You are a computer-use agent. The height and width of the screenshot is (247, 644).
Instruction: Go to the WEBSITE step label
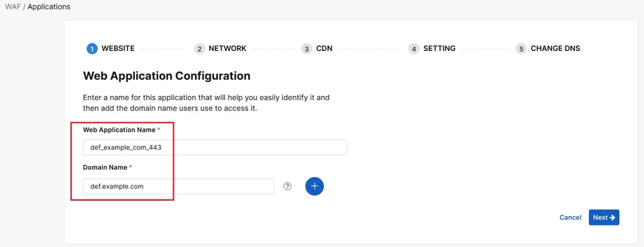pos(118,48)
